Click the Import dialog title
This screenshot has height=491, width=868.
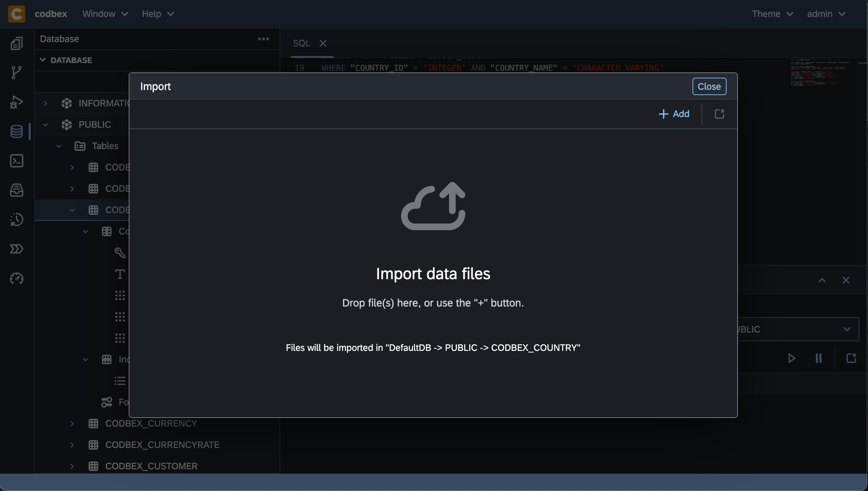pos(155,87)
